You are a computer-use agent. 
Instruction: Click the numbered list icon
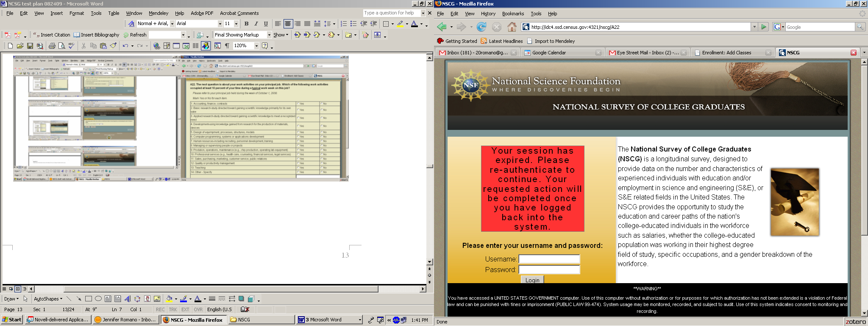tap(344, 24)
